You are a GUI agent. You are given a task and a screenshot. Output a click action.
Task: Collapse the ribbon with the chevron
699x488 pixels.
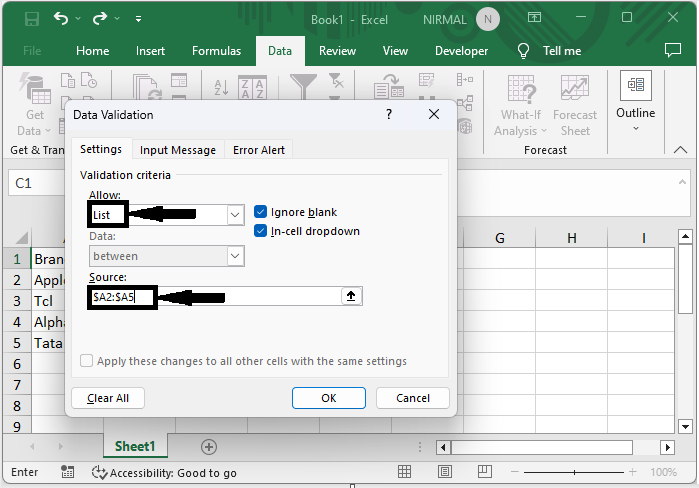pos(680,150)
